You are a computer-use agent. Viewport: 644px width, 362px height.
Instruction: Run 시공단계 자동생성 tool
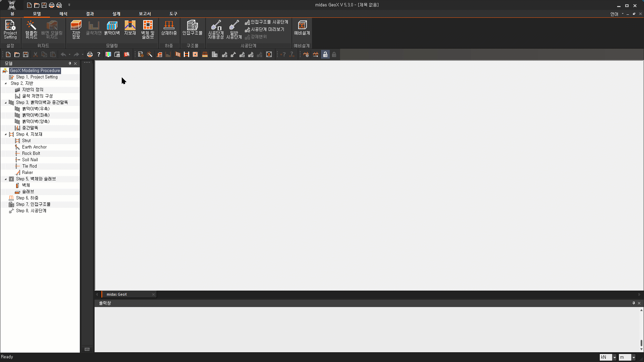[x=216, y=29]
